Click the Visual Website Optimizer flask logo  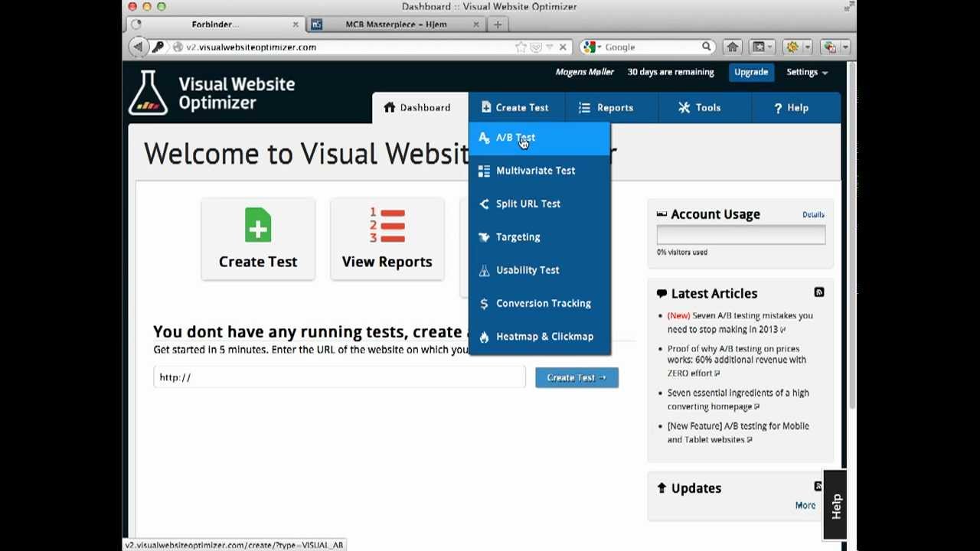[x=148, y=93]
